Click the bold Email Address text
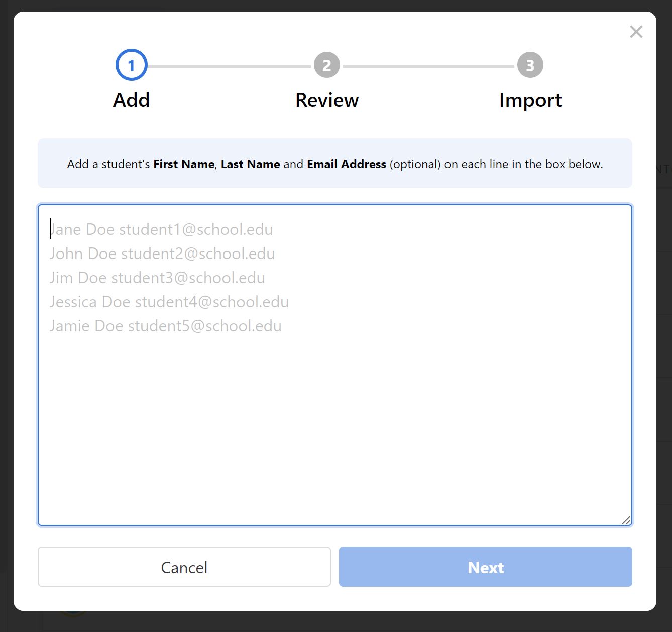 pos(346,164)
